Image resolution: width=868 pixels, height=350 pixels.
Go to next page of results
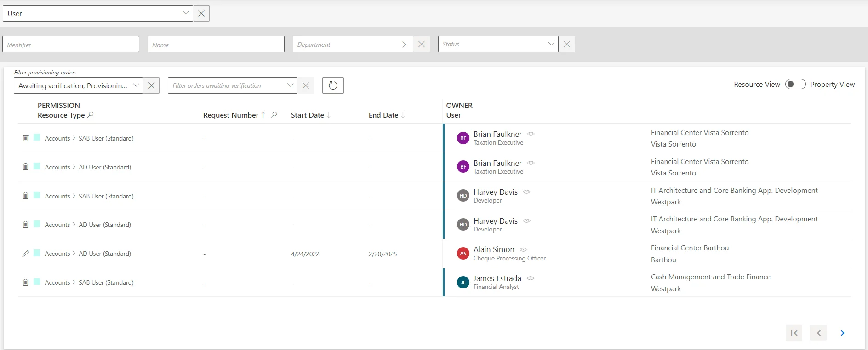843,333
